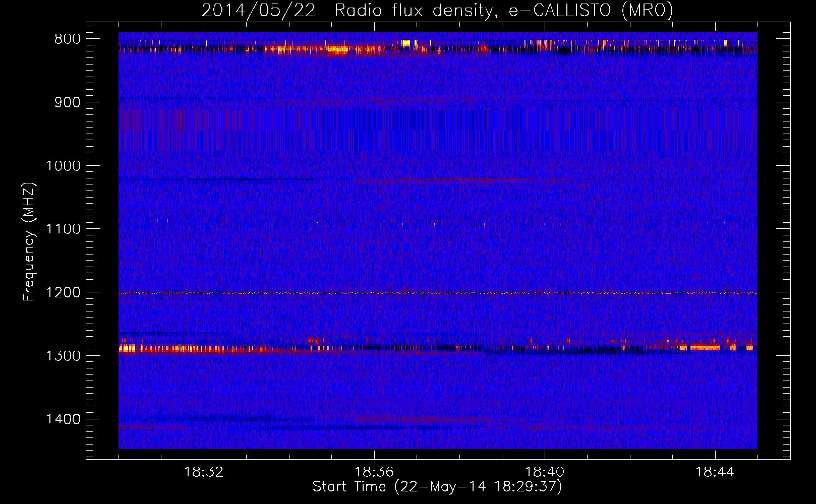Click the 1100 frequency tick label
The width and height of the screenshot is (816, 504).
coord(64,229)
